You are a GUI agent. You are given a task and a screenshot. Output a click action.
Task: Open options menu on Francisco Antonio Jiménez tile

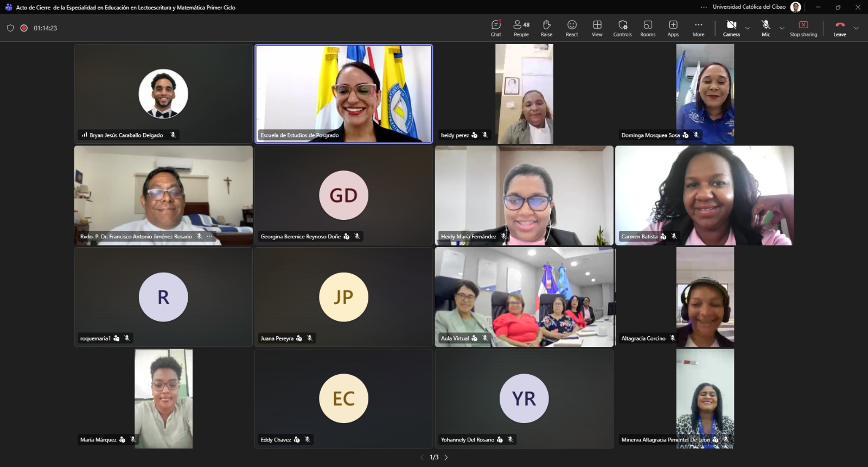209,236
